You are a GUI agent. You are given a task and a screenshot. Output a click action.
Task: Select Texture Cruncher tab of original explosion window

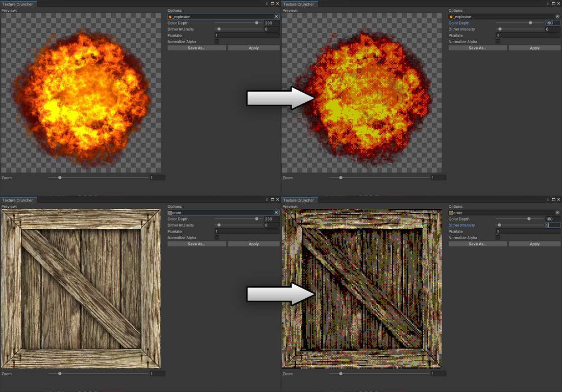coord(18,4)
